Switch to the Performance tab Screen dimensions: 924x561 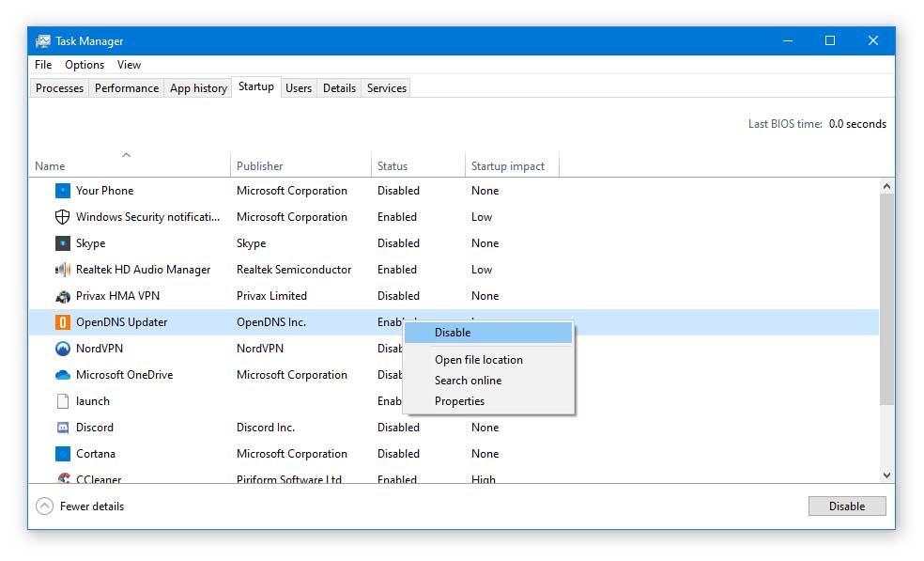127,88
